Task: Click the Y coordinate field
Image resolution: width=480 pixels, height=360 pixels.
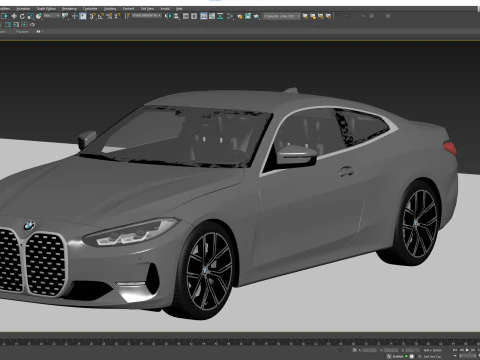Action: tap(391, 350)
